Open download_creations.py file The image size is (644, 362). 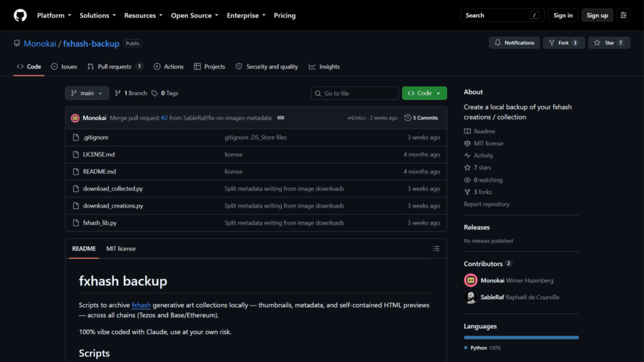coord(113,206)
